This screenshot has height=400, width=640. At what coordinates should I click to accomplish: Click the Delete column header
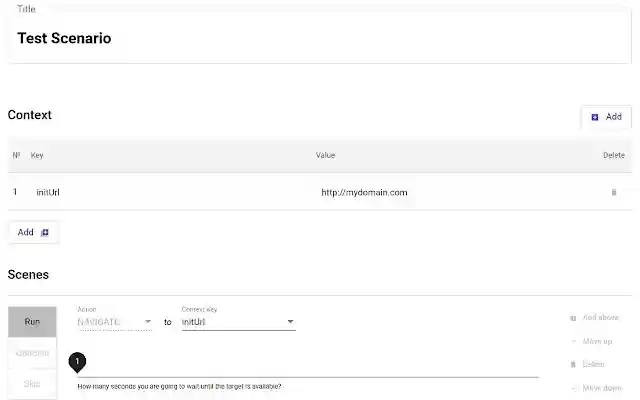(614, 155)
